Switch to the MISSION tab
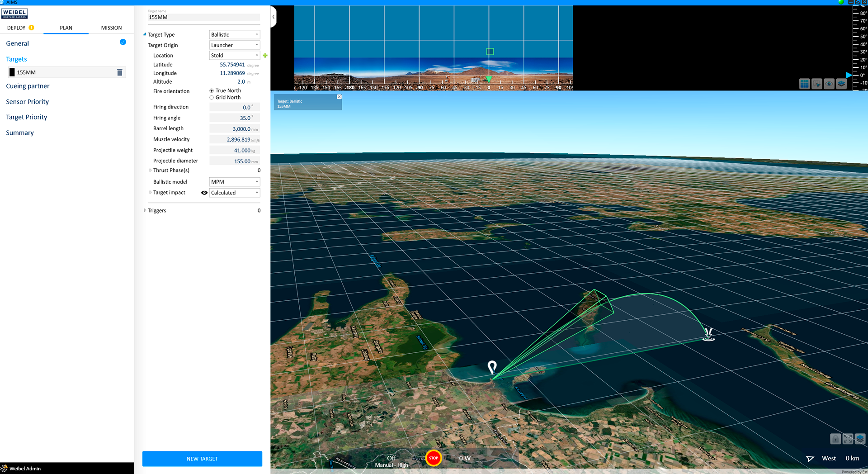This screenshot has width=868, height=474. tap(111, 28)
